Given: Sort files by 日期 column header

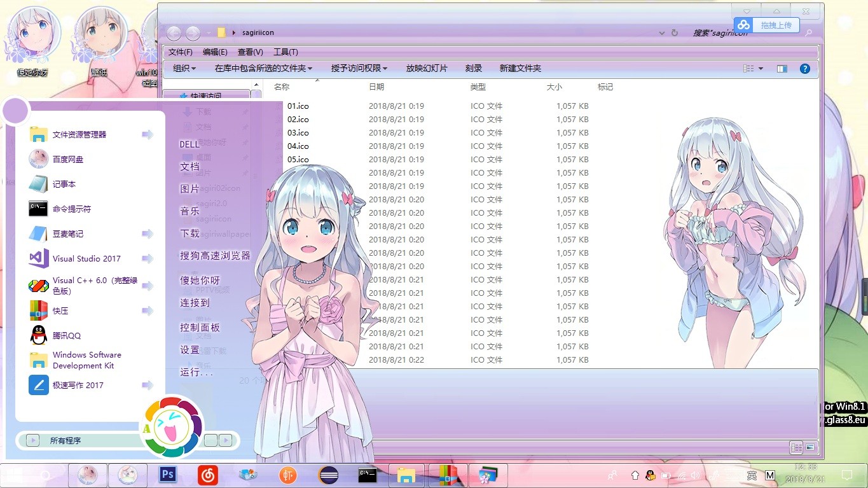Looking at the screenshot, I should (x=376, y=87).
